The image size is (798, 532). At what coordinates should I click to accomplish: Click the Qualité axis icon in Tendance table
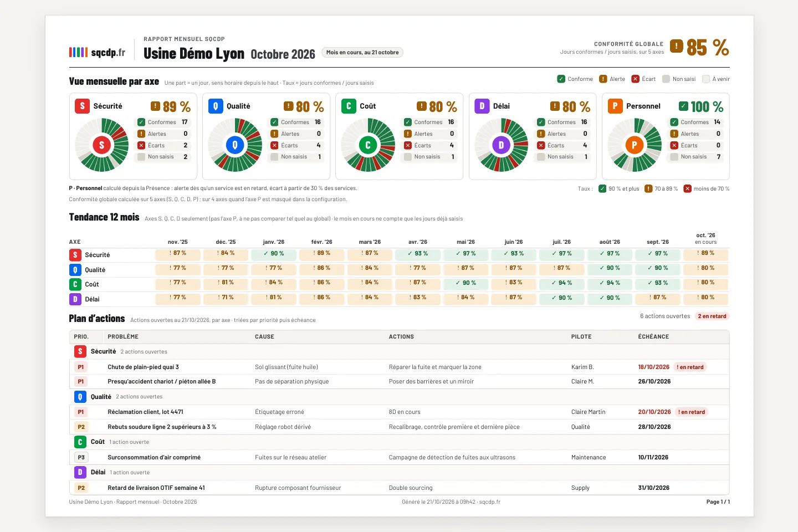(x=75, y=270)
